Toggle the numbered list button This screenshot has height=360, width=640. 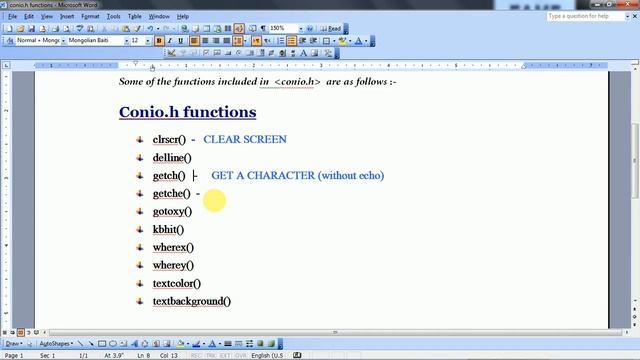coord(281,41)
